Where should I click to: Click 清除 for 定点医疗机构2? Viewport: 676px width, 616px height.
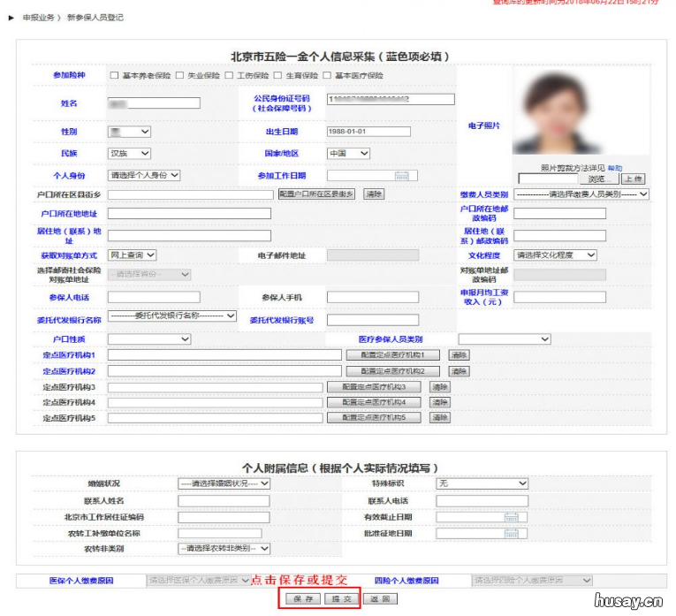[460, 371]
